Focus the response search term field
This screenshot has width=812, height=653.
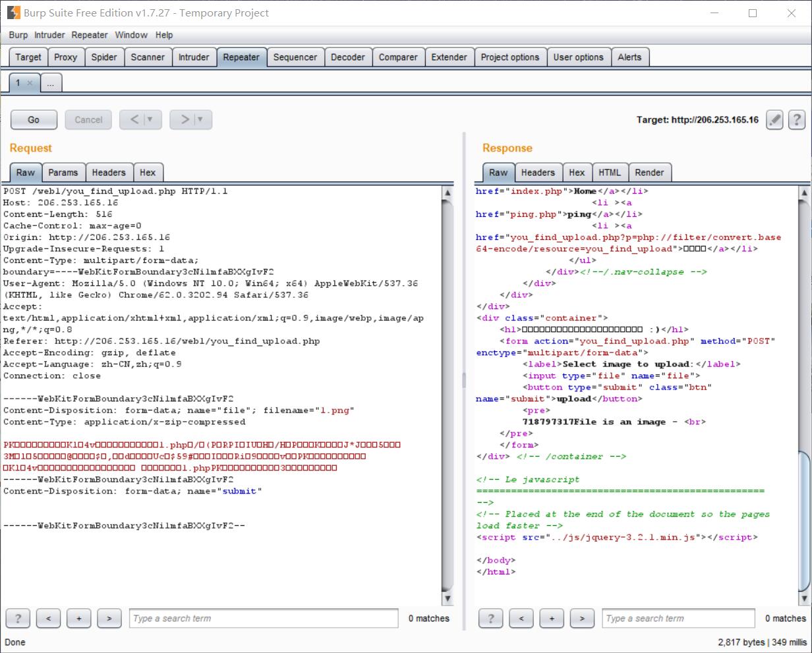(x=678, y=618)
